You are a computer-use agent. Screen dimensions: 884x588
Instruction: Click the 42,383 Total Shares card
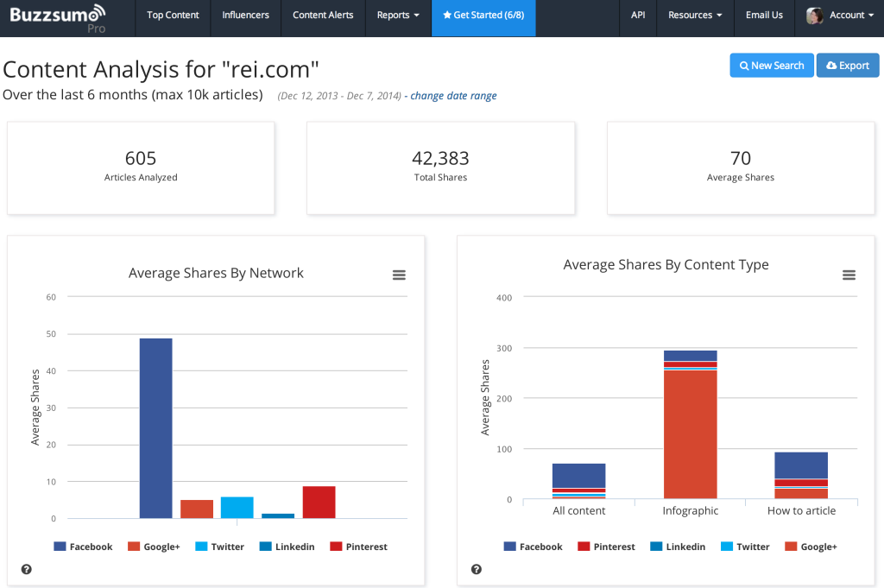441,168
